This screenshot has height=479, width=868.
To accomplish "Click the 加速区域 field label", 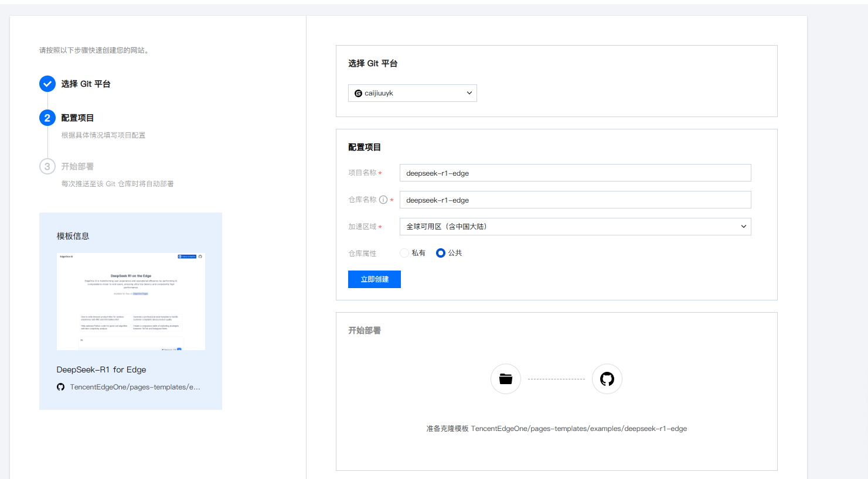I will (362, 227).
